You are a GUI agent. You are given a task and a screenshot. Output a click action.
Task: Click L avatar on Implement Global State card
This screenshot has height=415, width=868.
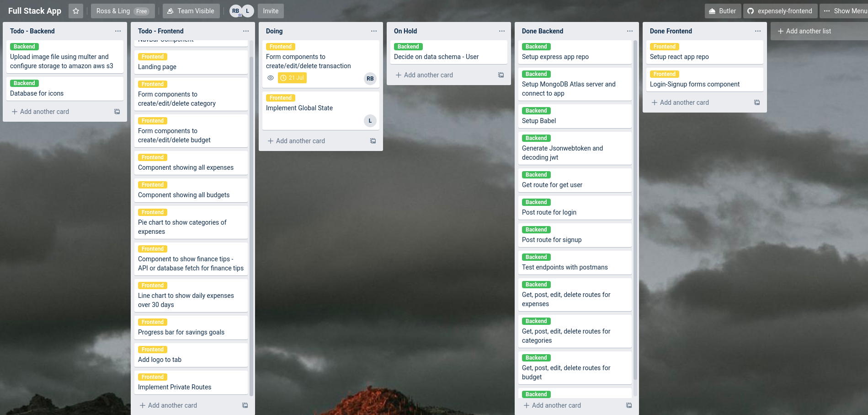(x=370, y=121)
